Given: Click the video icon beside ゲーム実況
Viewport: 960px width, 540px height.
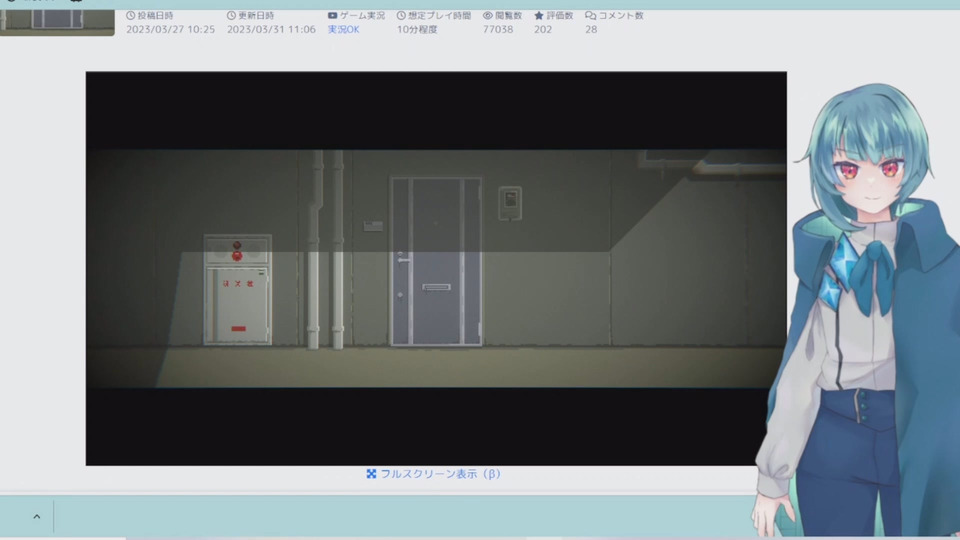Looking at the screenshot, I should 332,15.
